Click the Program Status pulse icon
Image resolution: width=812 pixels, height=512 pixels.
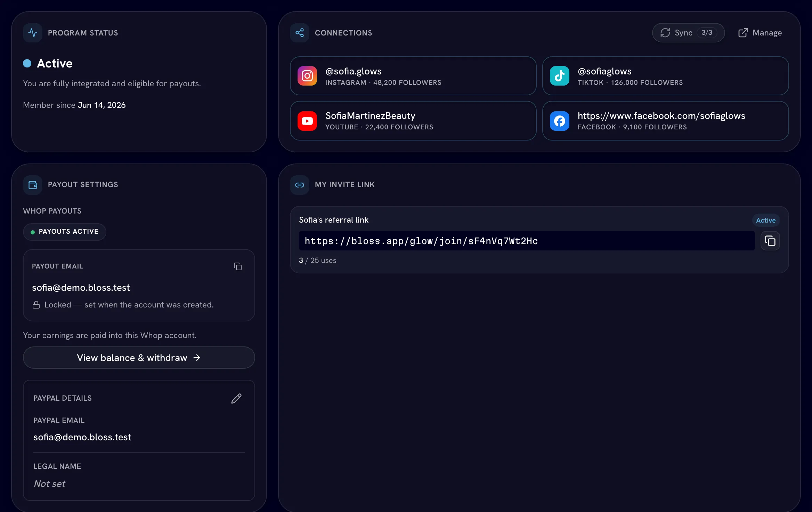click(33, 33)
